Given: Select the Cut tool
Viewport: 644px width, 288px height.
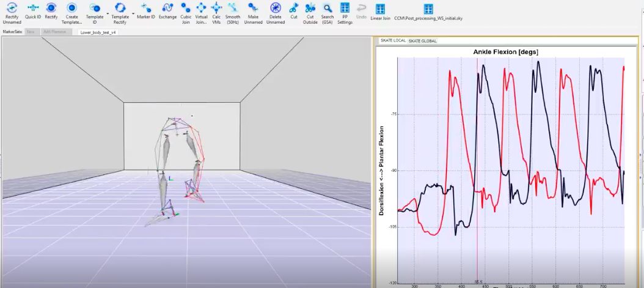Looking at the screenshot, I should point(294,12).
